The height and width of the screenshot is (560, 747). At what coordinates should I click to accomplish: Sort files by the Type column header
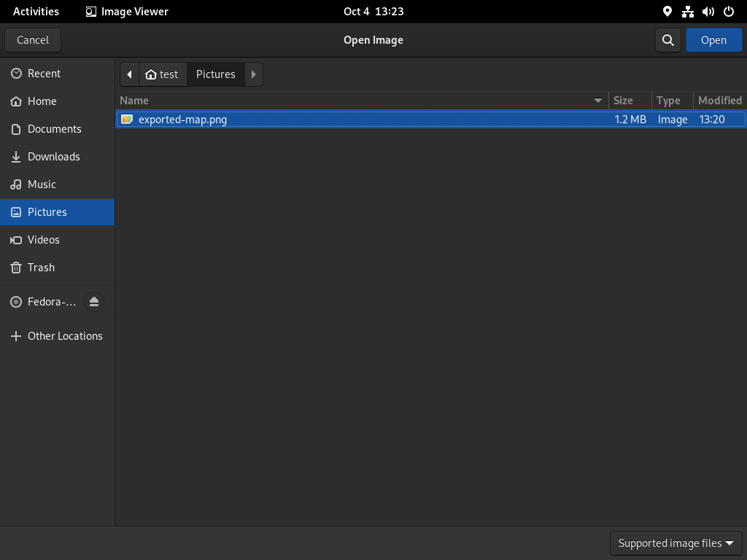point(672,101)
